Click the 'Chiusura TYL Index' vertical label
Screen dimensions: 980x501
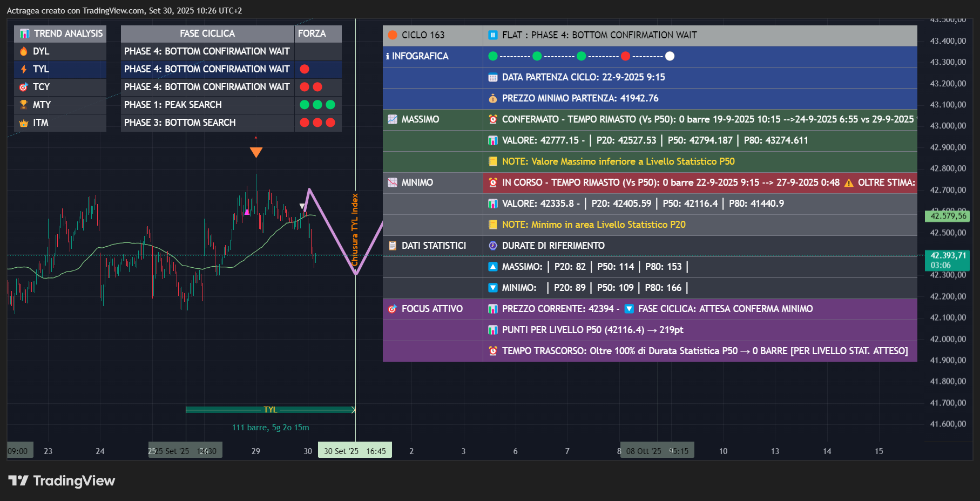point(355,229)
